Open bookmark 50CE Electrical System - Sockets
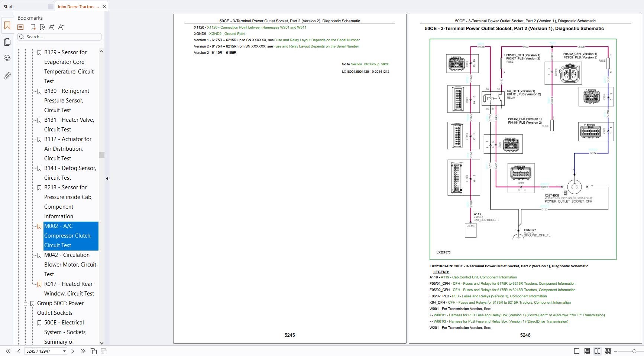Viewport: 644px width, 356px height. (x=65, y=332)
